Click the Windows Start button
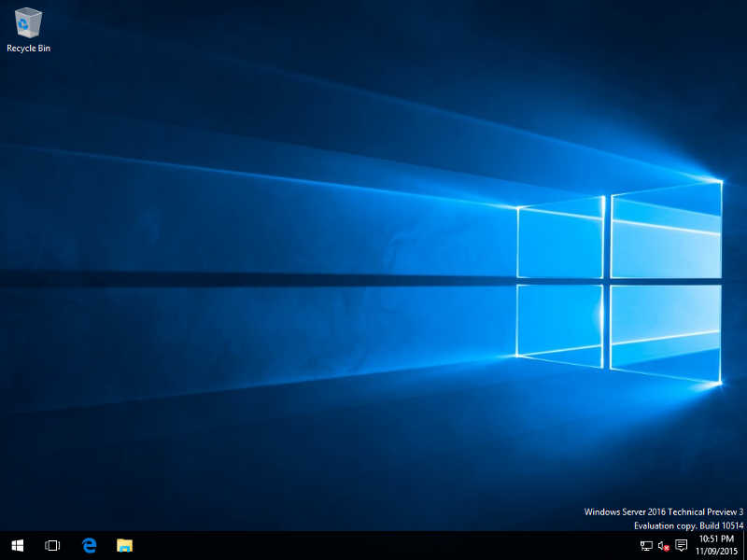Image resolution: width=747 pixels, height=560 pixels. 16,546
